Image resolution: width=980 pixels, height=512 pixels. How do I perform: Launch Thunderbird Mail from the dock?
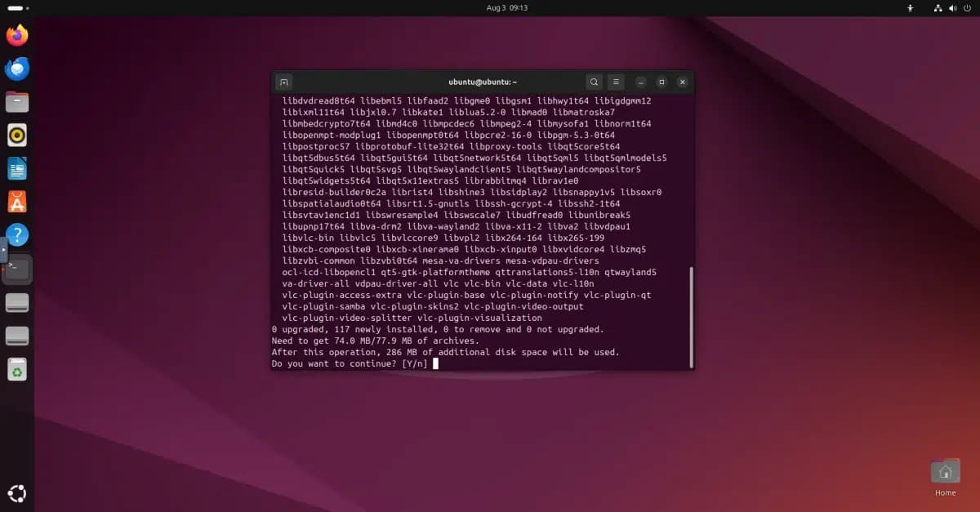tap(17, 69)
